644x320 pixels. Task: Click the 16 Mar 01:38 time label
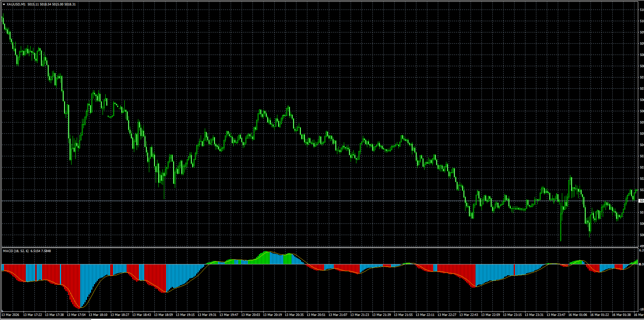tap(621, 315)
